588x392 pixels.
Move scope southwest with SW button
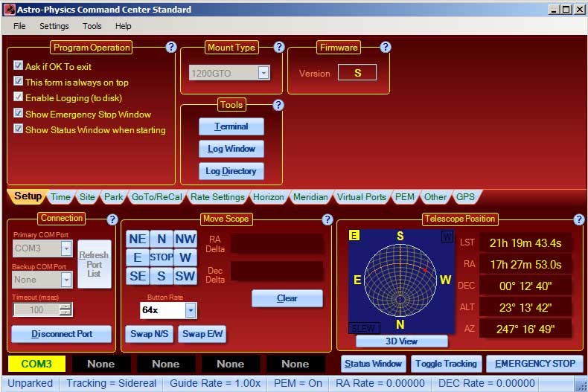pos(185,276)
